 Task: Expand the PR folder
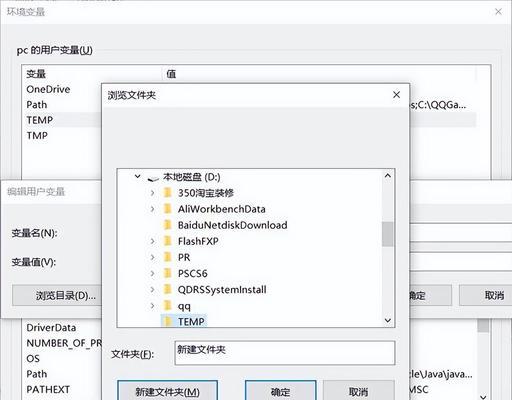coord(152,257)
